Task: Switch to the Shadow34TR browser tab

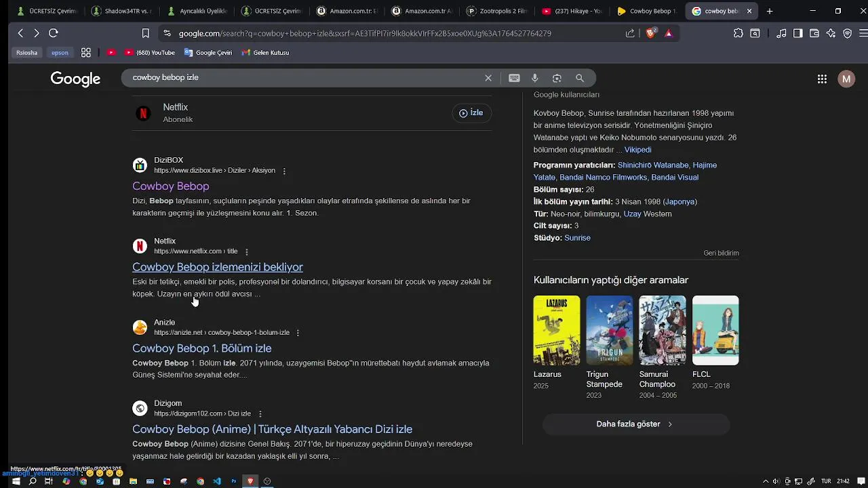Action: (122, 11)
